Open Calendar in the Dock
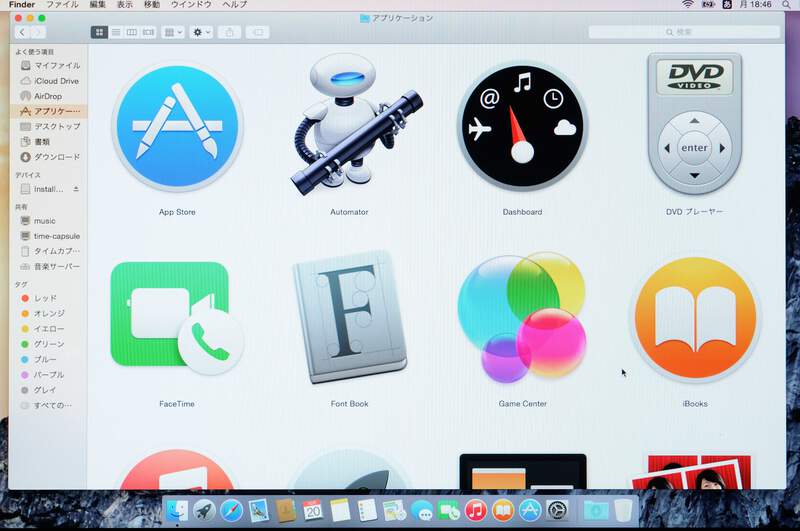 (x=313, y=510)
